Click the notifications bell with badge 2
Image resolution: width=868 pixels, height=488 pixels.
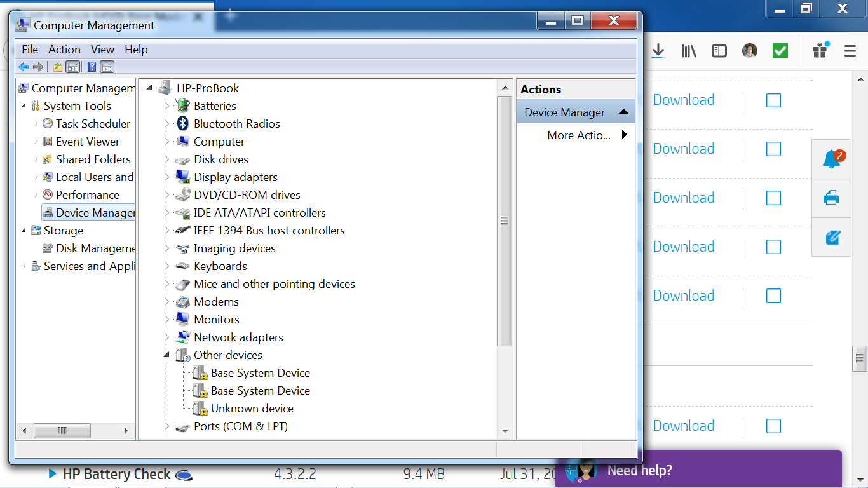(831, 158)
